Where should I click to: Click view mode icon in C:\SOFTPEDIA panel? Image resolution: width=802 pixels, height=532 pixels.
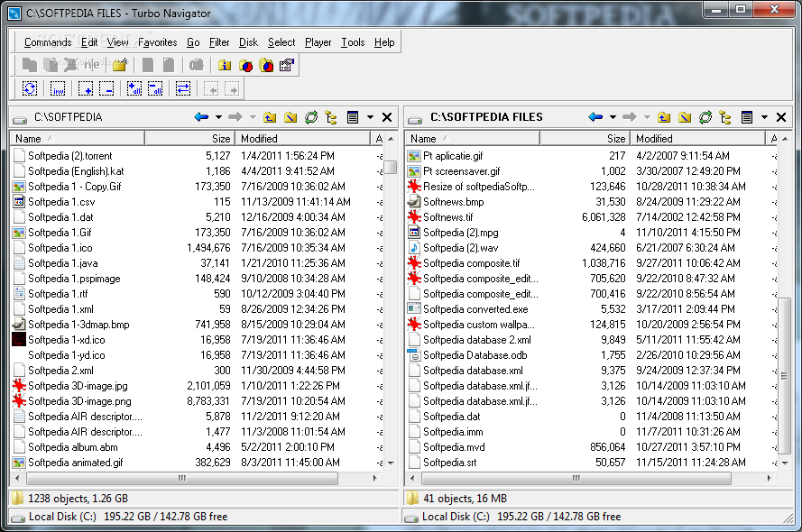[x=353, y=117]
